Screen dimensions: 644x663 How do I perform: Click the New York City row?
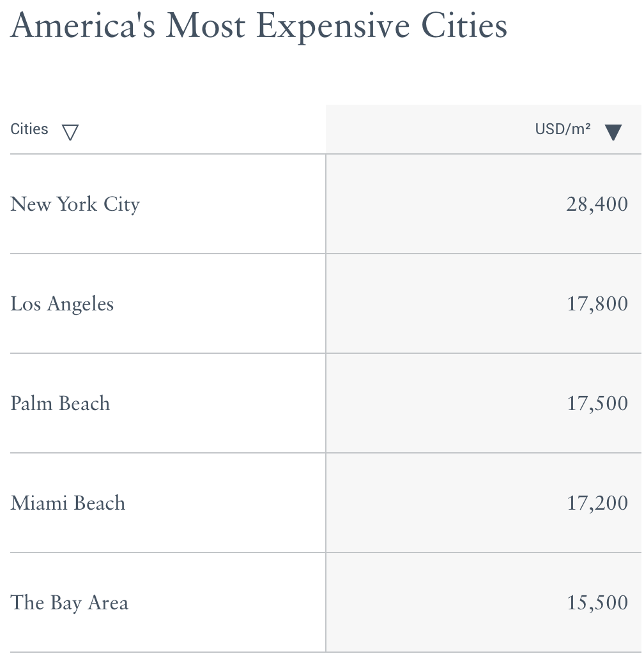tap(75, 204)
